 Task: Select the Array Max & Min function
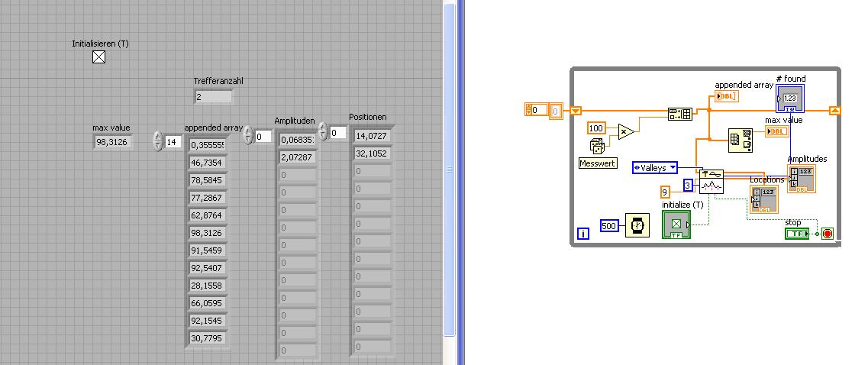pos(740,141)
